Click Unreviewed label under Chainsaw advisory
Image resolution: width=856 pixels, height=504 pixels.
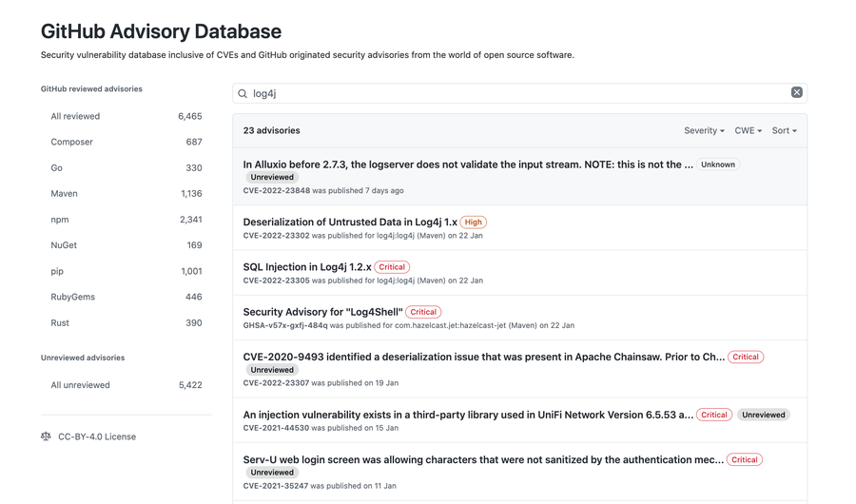coord(272,370)
